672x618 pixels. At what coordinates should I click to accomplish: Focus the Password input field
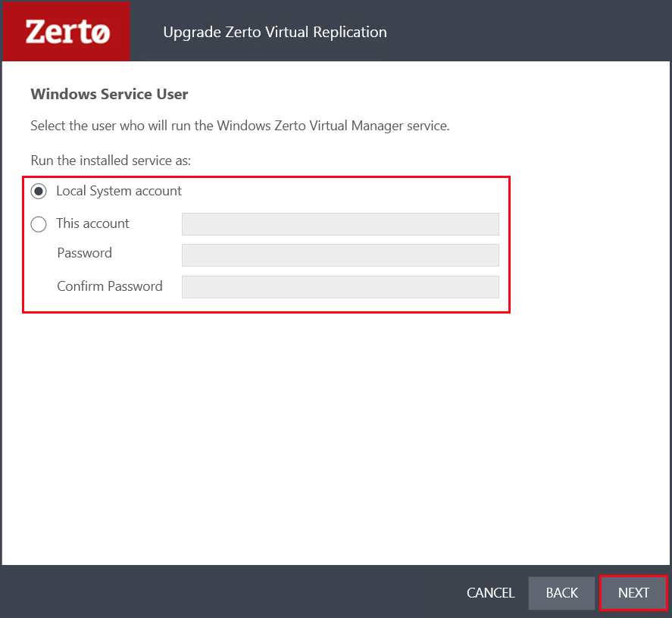point(340,255)
